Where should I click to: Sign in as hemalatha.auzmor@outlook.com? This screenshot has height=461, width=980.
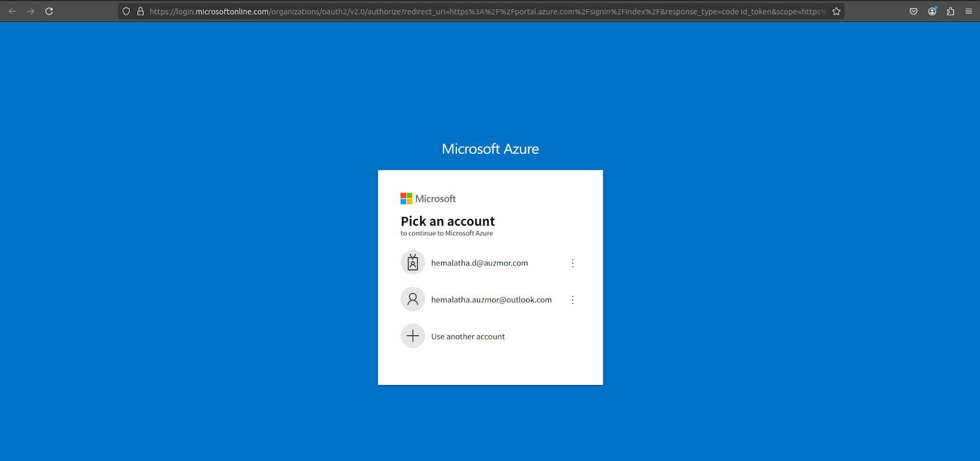coord(490,299)
